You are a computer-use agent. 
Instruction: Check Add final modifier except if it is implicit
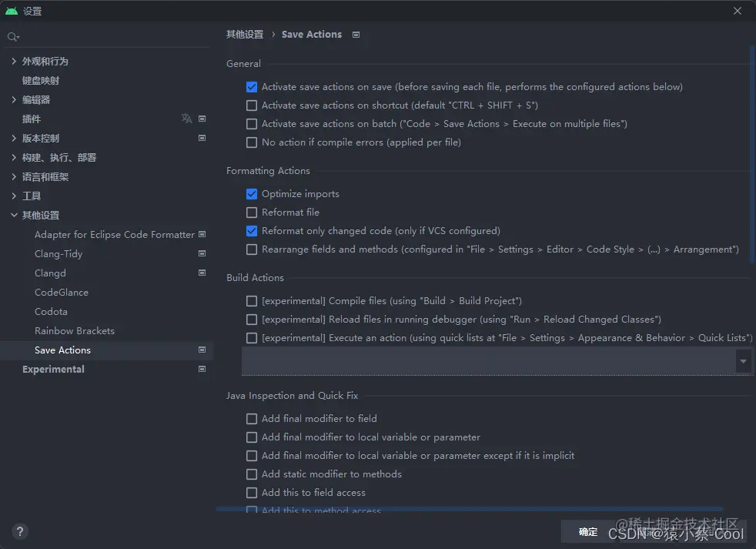point(251,456)
